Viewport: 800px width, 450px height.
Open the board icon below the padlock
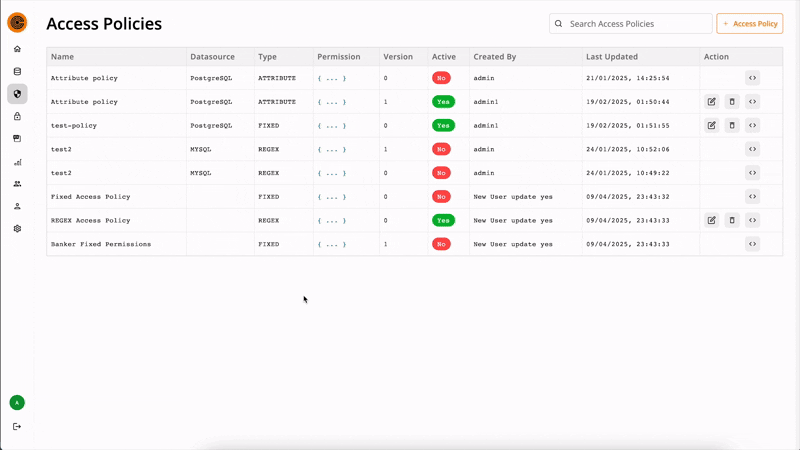pyautogui.click(x=17, y=139)
